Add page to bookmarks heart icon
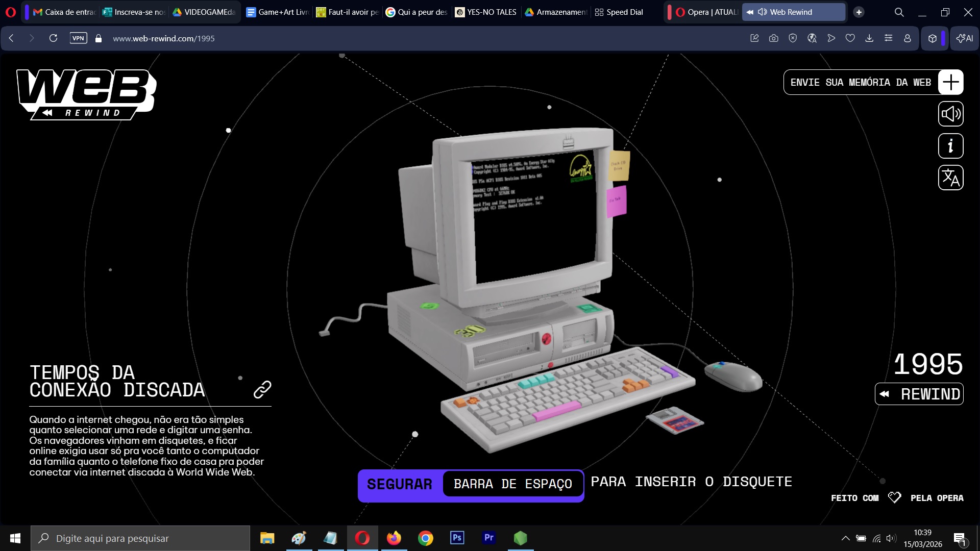 850,38
